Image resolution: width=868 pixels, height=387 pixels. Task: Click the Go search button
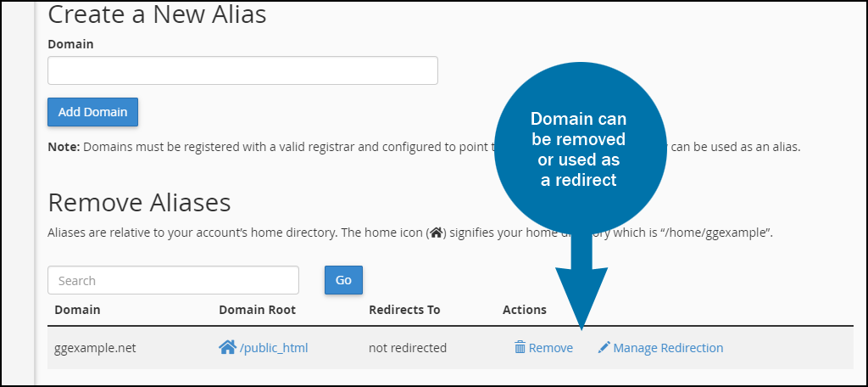pyautogui.click(x=343, y=280)
